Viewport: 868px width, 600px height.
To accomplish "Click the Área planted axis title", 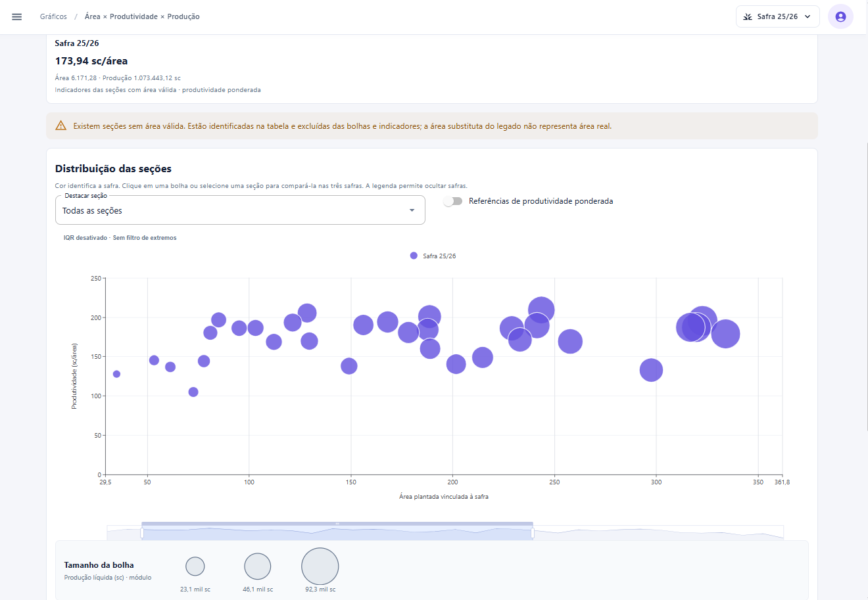I will point(444,497).
